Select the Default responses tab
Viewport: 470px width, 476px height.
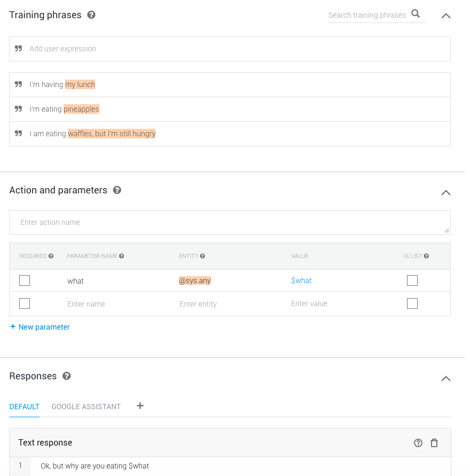click(x=24, y=407)
